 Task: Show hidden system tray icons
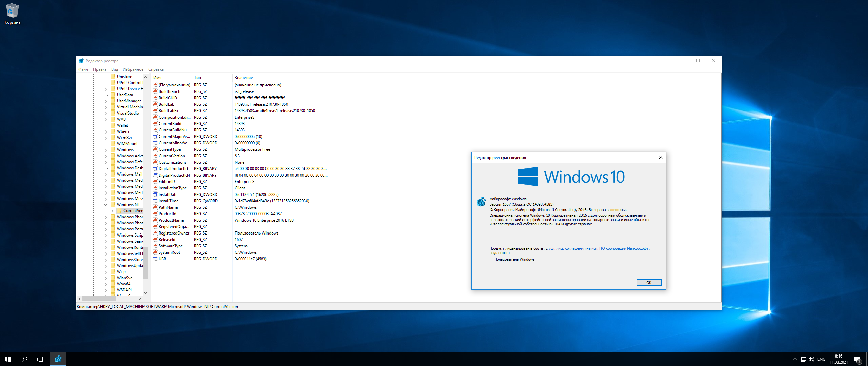(795, 359)
